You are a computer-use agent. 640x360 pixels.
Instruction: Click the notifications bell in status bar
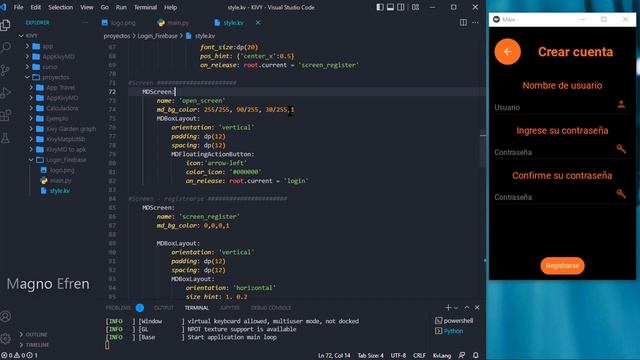[x=476, y=356]
